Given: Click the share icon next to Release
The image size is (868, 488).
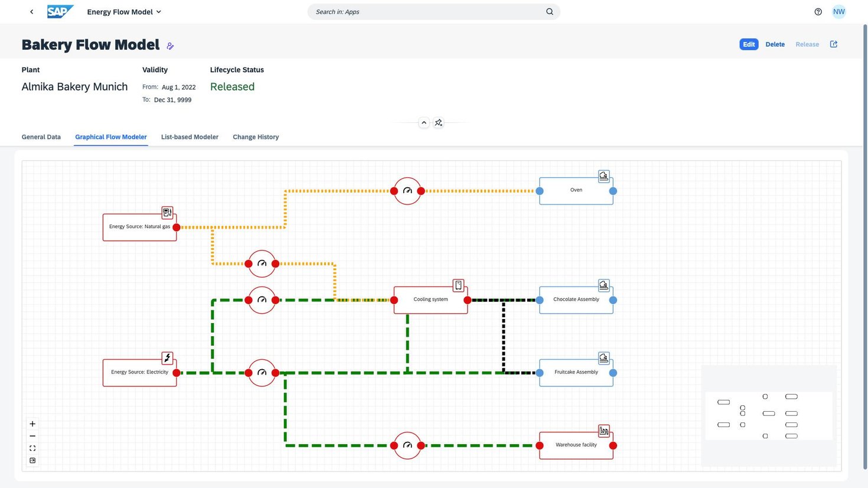Looking at the screenshot, I should tap(833, 44).
